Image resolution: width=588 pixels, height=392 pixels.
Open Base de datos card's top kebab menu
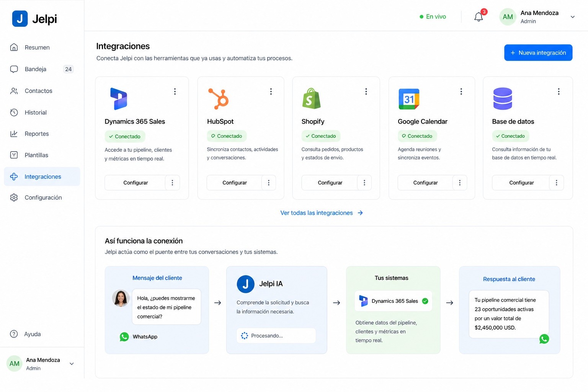point(559,91)
